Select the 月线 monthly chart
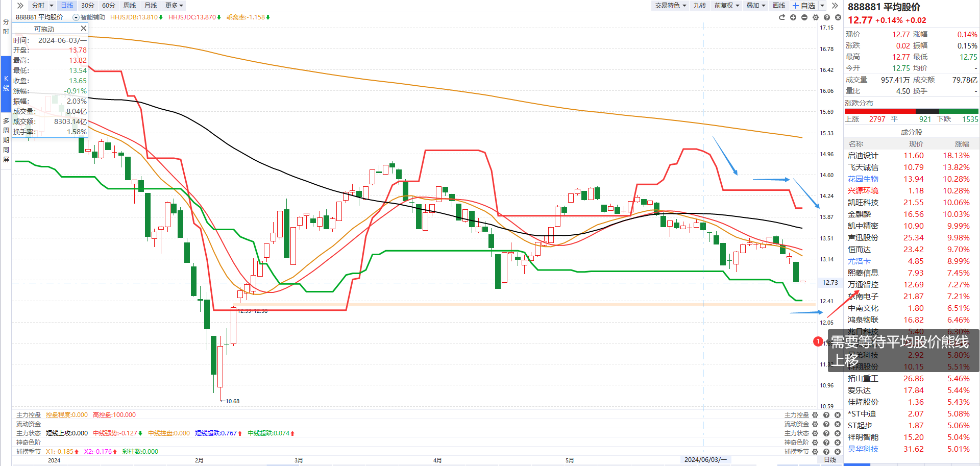The height and width of the screenshot is (466, 980). [151, 6]
